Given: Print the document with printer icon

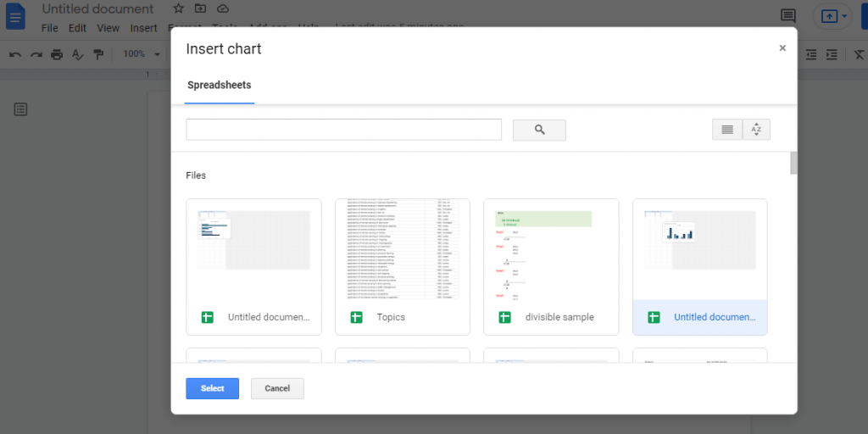Looking at the screenshot, I should [x=57, y=54].
